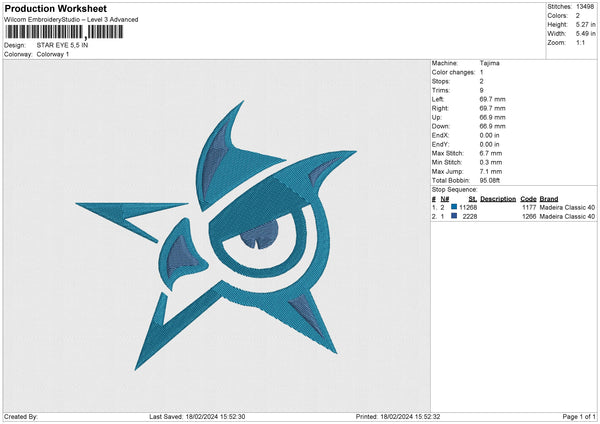Click stitch count '2228' in stop sequence

tap(470, 217)
